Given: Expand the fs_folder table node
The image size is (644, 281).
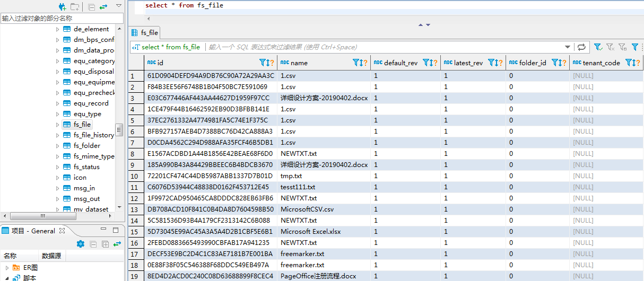Looking at the screenshot, I should click(58, 146).
